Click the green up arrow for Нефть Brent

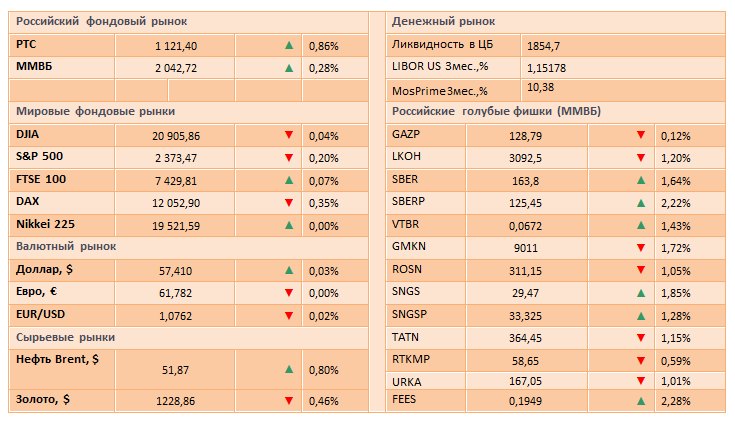tap(288, 370)
